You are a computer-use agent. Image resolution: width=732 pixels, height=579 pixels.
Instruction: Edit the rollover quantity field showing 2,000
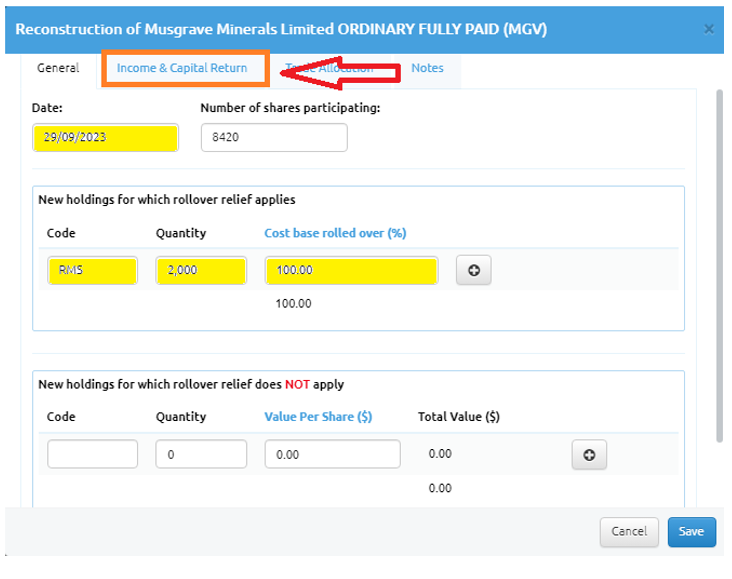click(201, 270)
